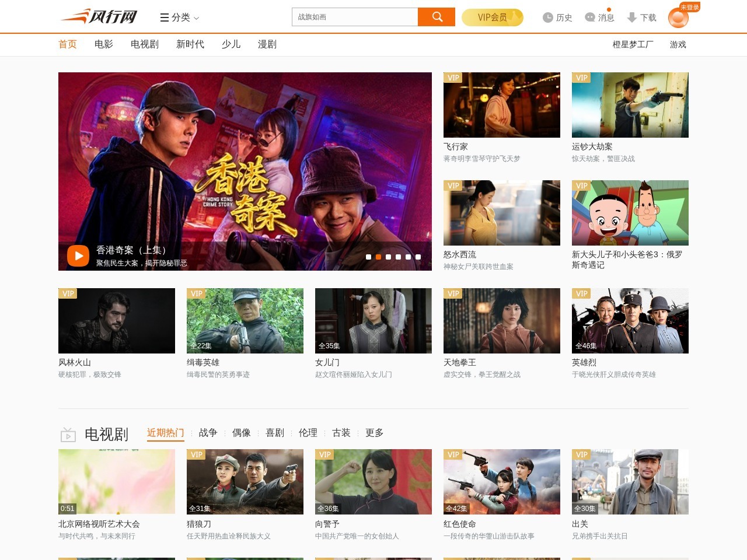This screenshot has width=747, height=560.
Task: Select the fourth carousel dot
Action: [398, 257]
